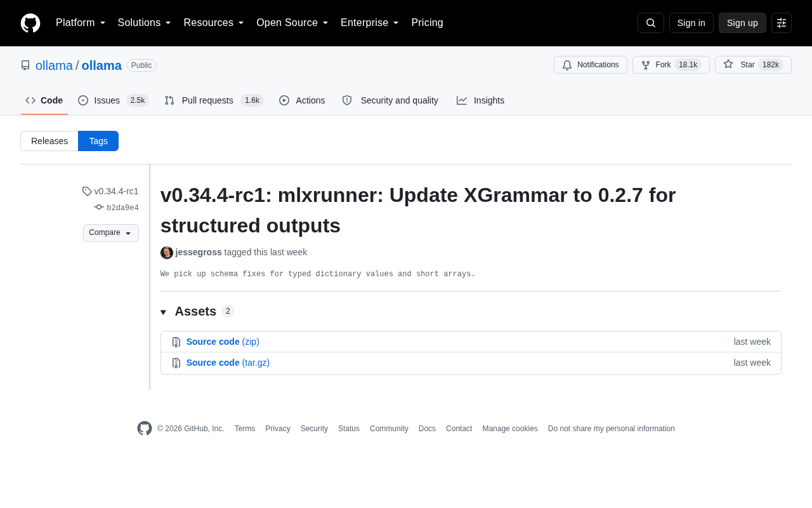Viewport: 812px width, 508px height.
Task: Open the Terms footer link
Action: [x=245, y=429]
